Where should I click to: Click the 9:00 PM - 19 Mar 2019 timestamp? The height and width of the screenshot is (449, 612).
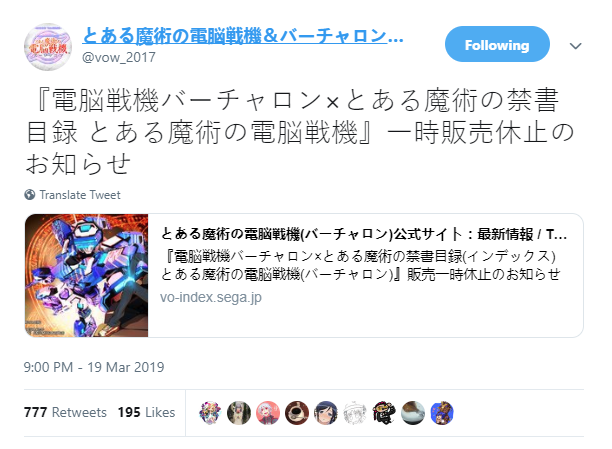pos(94,367)
